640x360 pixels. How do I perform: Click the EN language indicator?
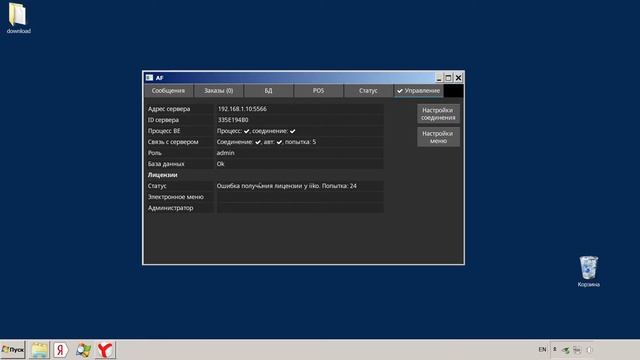click(x=542, y=349)
